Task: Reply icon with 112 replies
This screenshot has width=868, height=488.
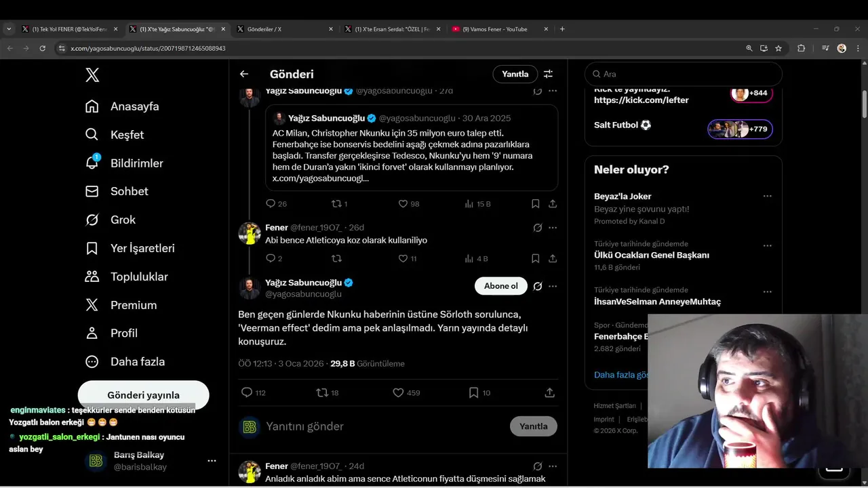Action: [247, 392]
